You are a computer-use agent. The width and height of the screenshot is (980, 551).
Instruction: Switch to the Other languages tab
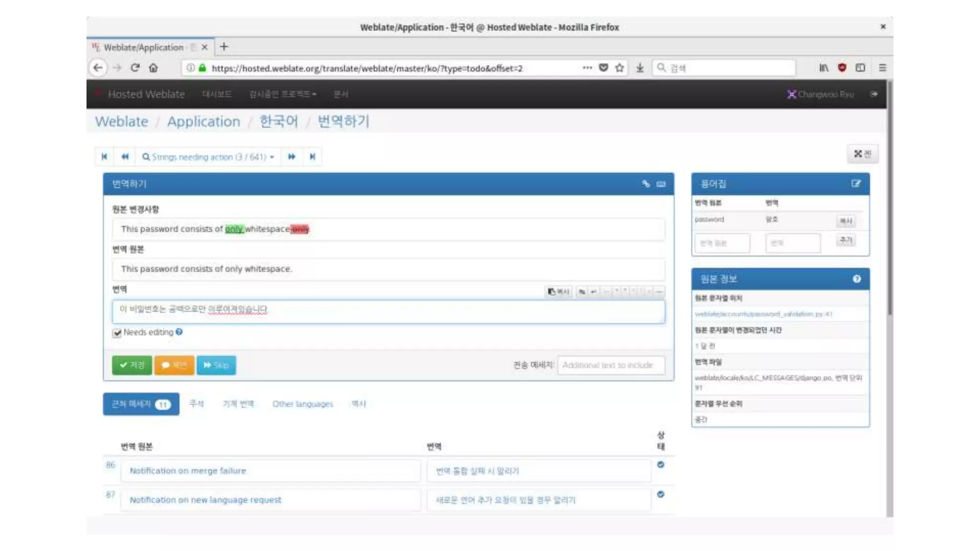(x=302, y=404)
